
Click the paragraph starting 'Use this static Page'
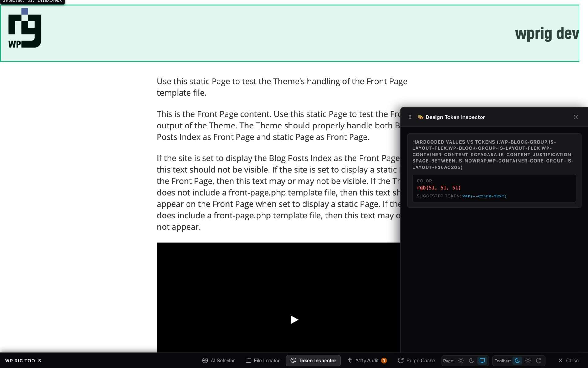(282, 87)
